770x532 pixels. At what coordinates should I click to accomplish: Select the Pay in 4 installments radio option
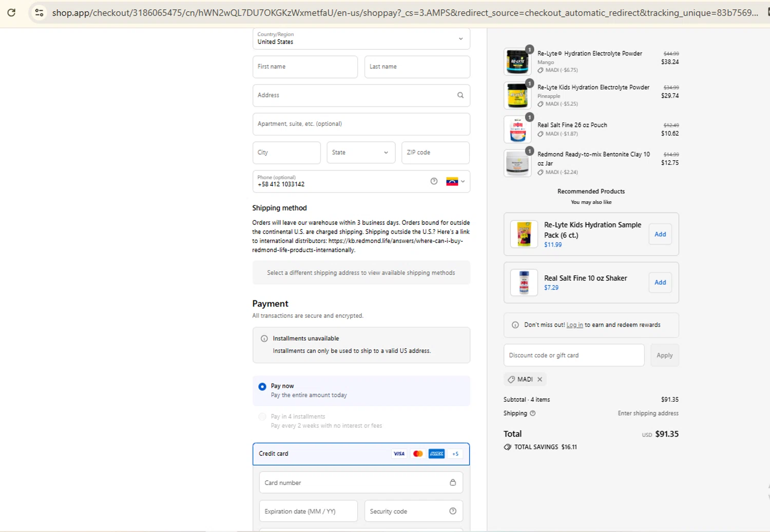[262, 417]
